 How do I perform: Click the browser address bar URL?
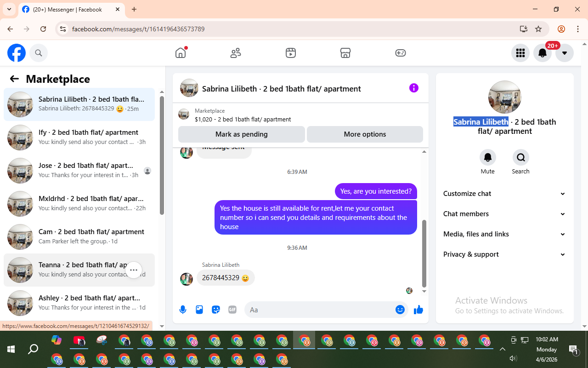point(138,29)
